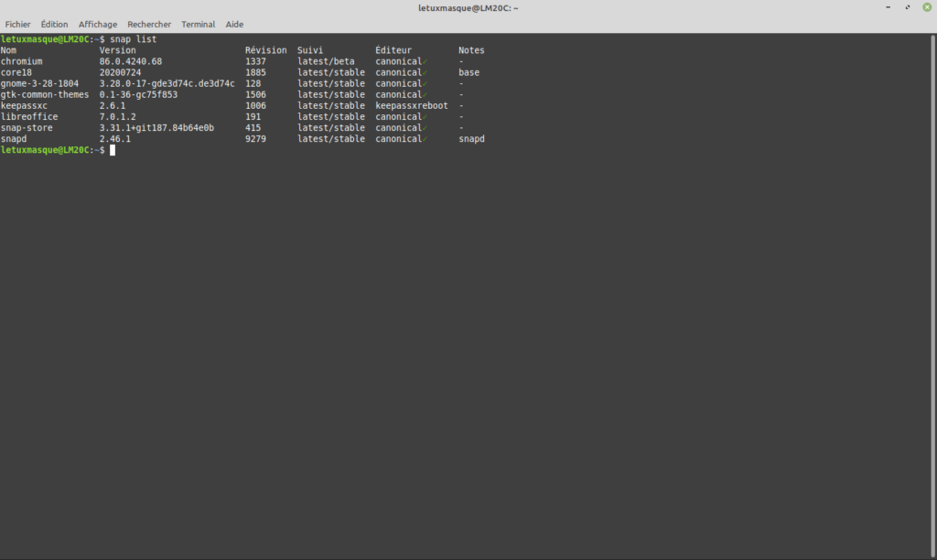937x560 pixels.
Task: Click the chromium package name
Action: coord(21,61)
